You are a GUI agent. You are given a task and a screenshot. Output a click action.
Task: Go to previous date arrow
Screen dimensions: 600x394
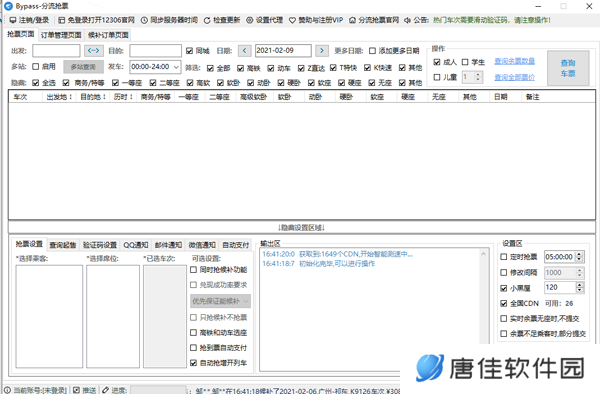(x=245, y=50)
